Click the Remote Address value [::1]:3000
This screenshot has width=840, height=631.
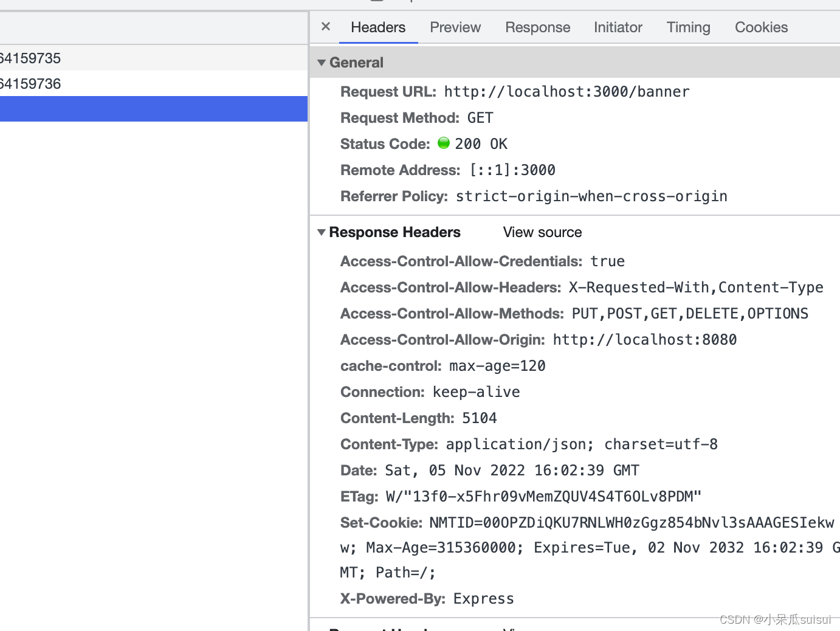click(512, 170)
